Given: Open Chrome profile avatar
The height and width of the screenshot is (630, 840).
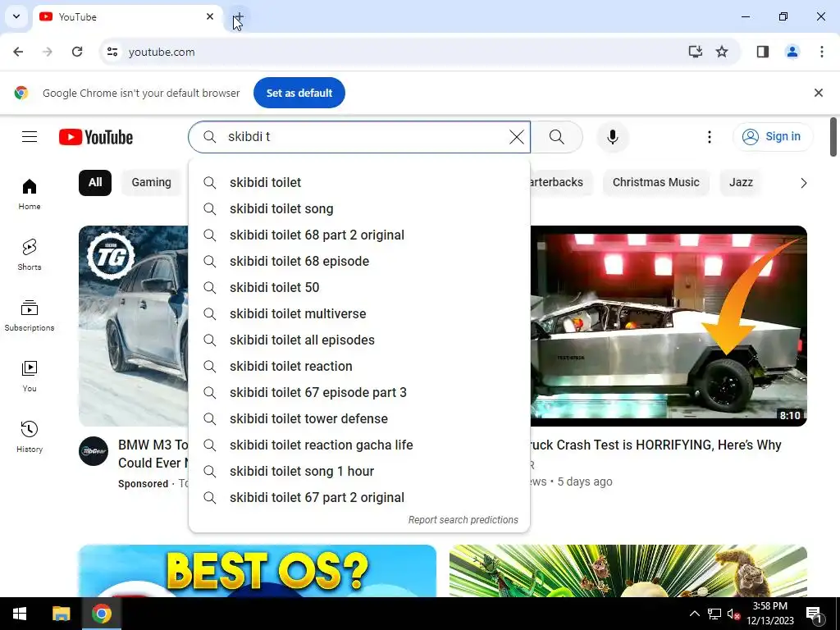Looking at the screenshot, I should click(792, 52).
